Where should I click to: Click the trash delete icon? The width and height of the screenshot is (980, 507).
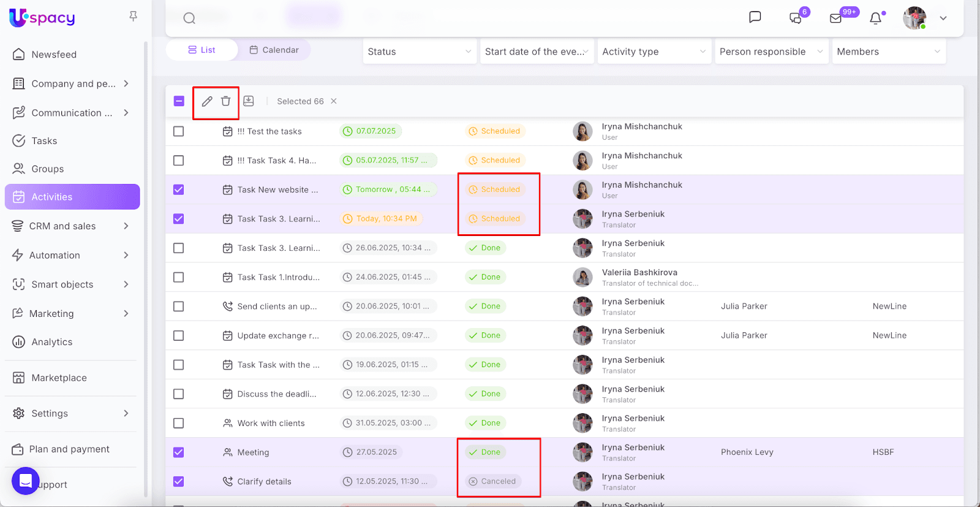tap(226, 101)
